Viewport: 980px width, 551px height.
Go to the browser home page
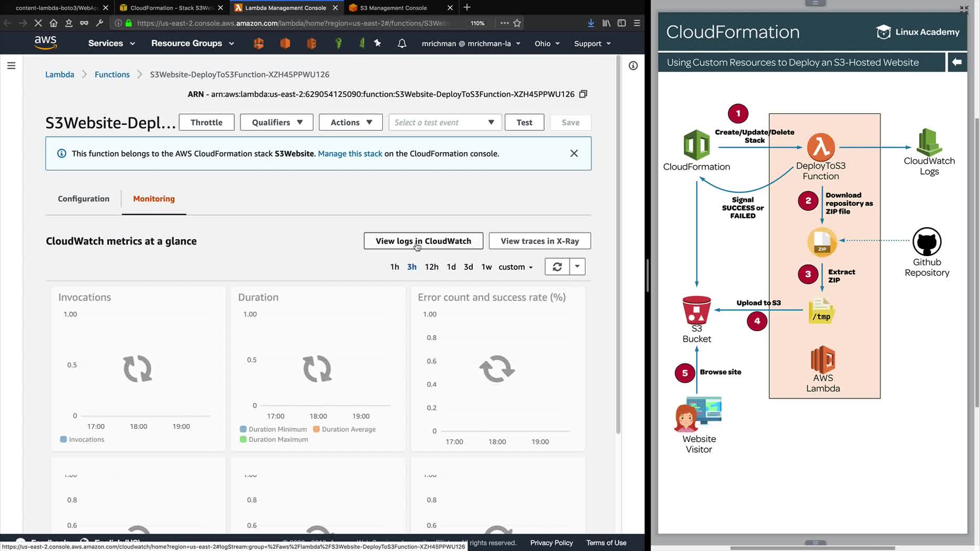(53, 23)
